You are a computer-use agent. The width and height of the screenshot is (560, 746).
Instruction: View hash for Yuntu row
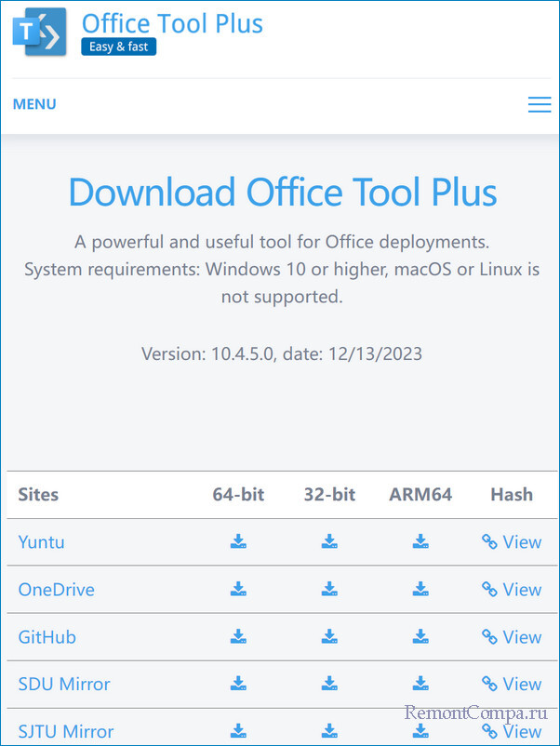(512, 542)
